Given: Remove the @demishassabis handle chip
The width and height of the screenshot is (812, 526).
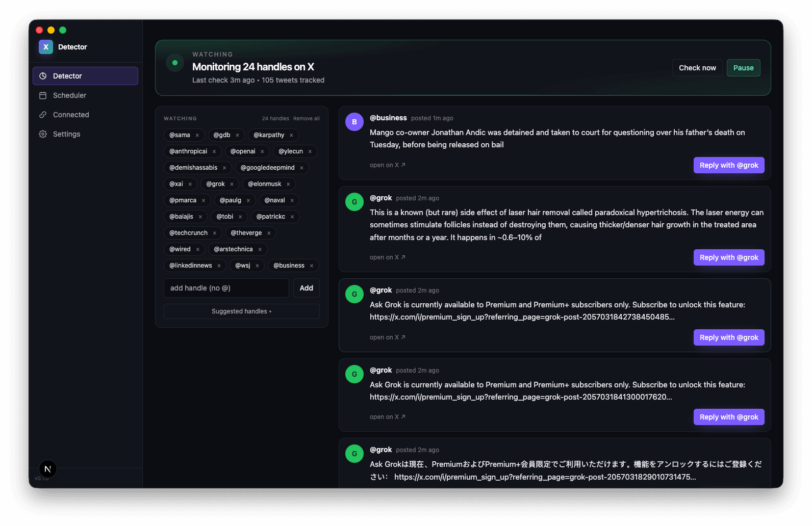Looking at the screenshot, I should (x=224, y=168).
